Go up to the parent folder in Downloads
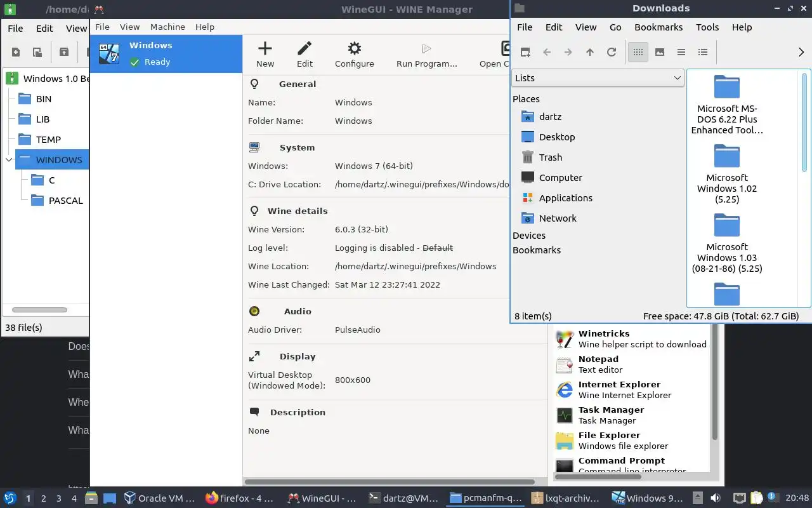Viewport: 812px width, 508px height. click(x=590, y=52)
